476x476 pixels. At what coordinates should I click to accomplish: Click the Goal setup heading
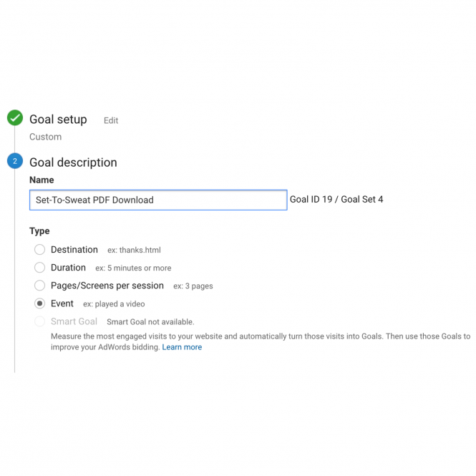(x=58, y=120)
